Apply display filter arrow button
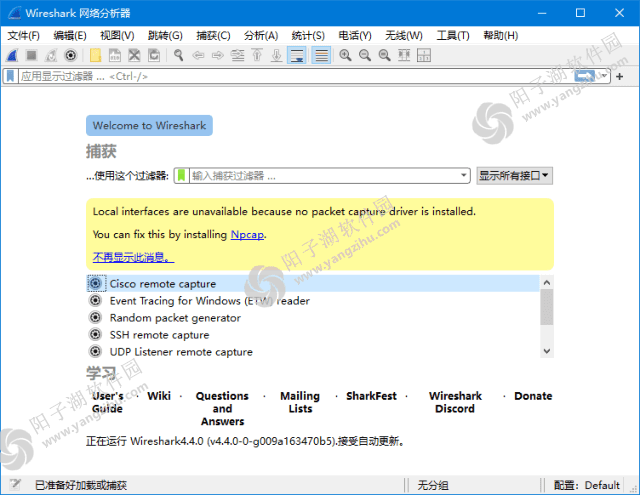This screenshot has height=495, width=640. pos(584,76)
